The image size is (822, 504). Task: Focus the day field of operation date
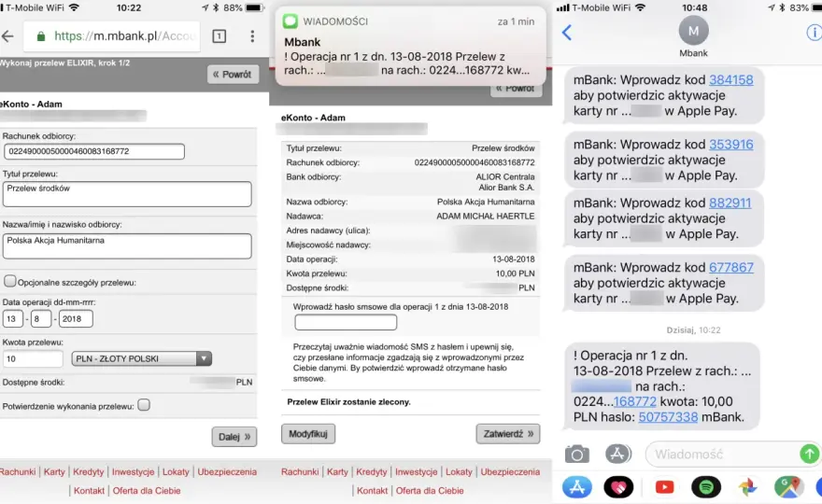pyautogui.click(x=12, y=318)
